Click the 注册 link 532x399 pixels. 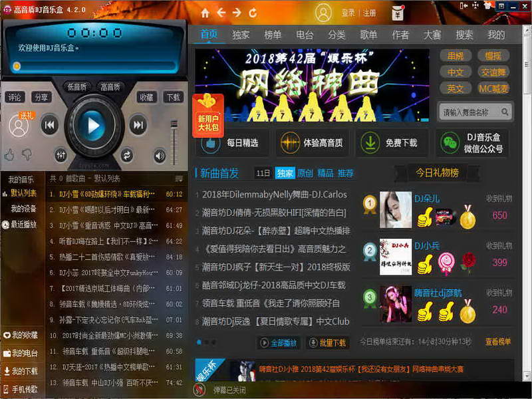pyautogui.click(x=370, y=13)
